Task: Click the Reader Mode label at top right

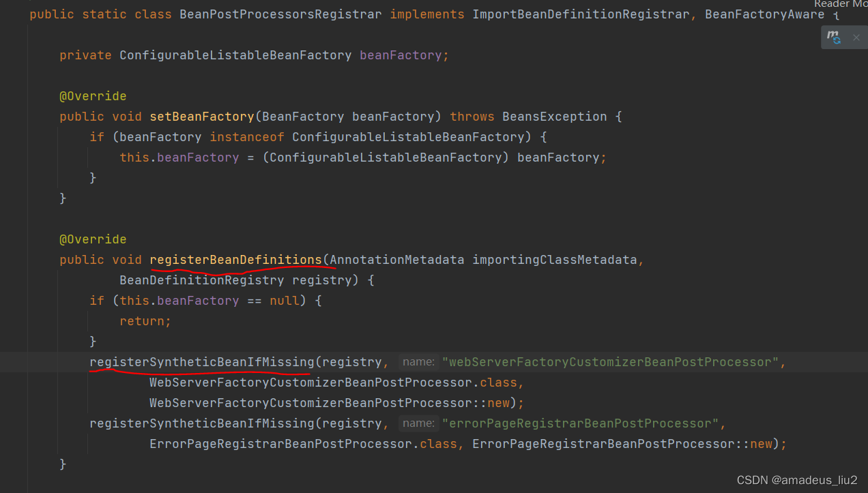Action: pos(841,4)
